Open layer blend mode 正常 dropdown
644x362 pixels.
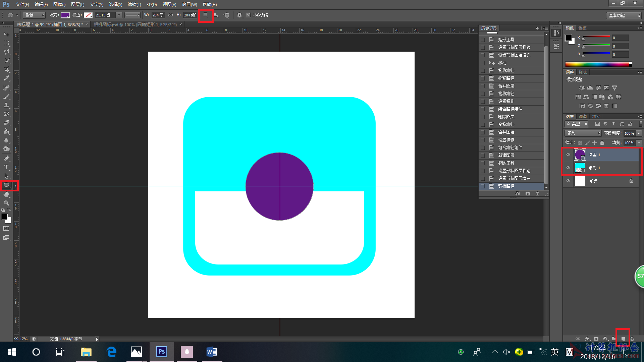coord(583,133)
